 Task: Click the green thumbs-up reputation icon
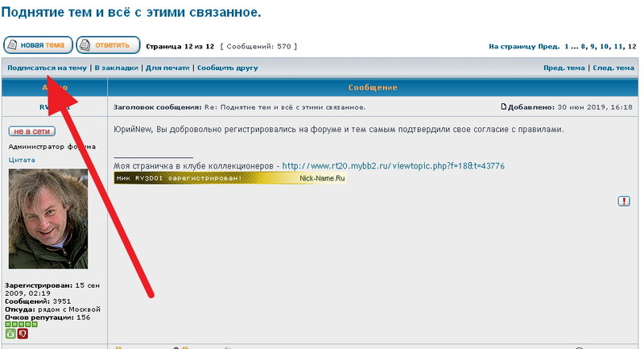point(10,334)
